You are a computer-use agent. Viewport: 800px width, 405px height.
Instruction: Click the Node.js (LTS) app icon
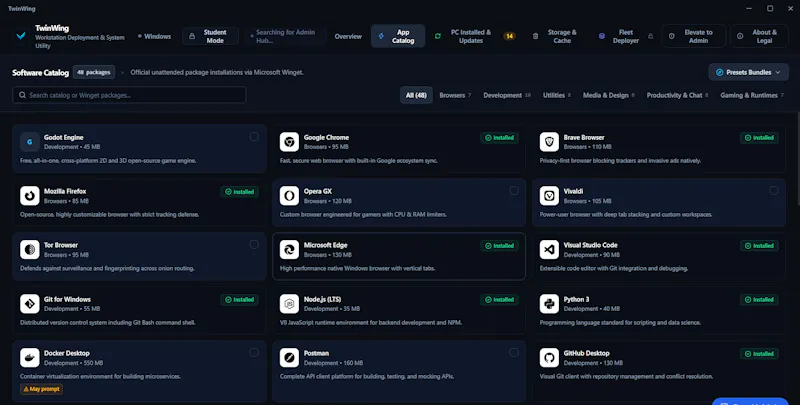pyautogui.click(x=289, y=304)
